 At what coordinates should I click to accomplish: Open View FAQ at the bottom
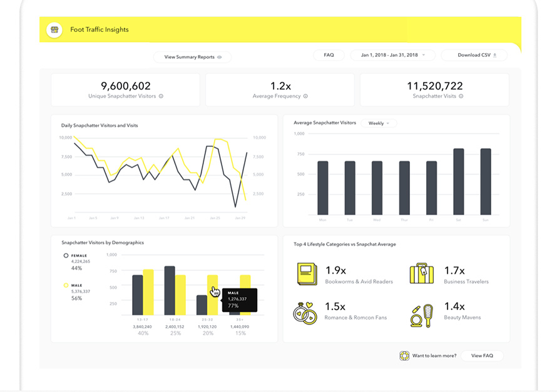tap(482, 356)
